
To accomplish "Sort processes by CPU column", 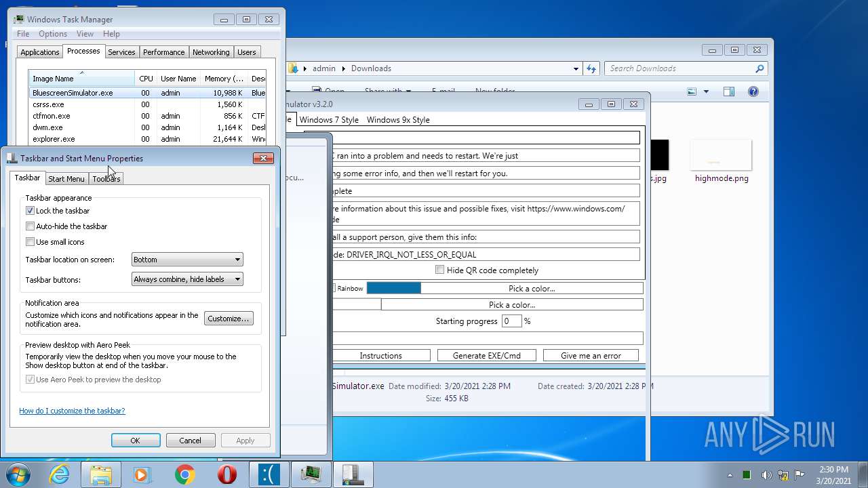I will (146, 79).
